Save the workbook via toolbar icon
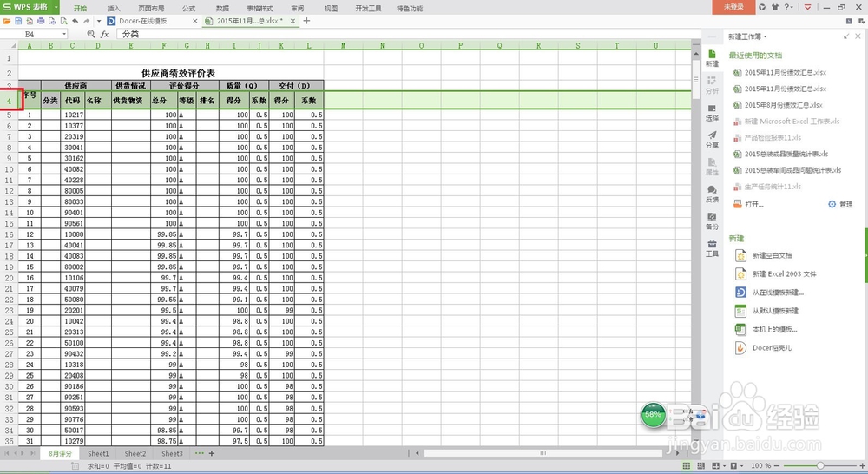The image size is (868, 474). (18, 21)
